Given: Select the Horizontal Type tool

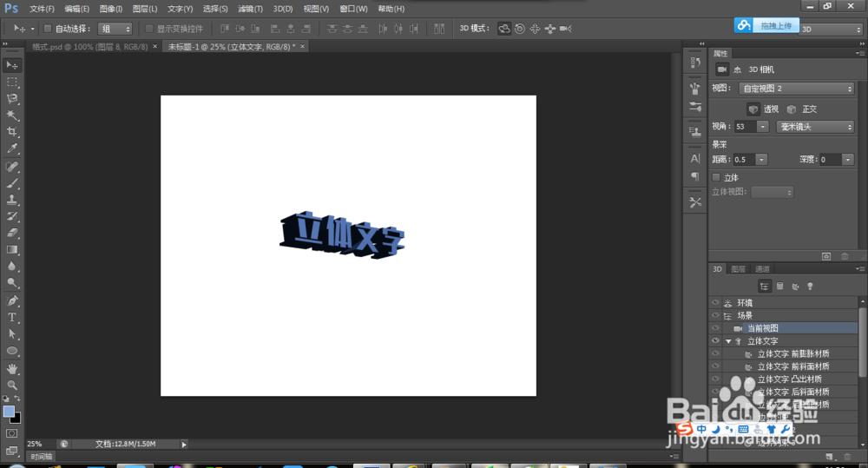Looking at the screenshot, I should pos(11,317).
